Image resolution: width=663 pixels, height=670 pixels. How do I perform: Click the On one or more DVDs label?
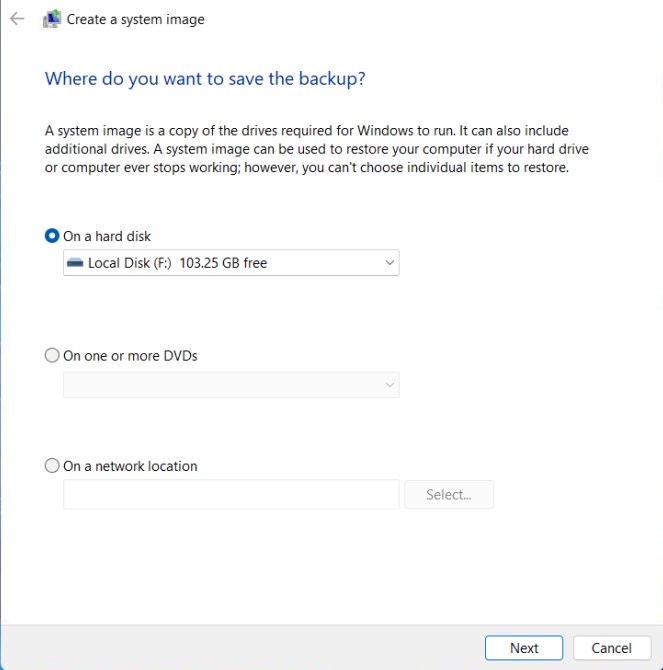coord(130,356)
